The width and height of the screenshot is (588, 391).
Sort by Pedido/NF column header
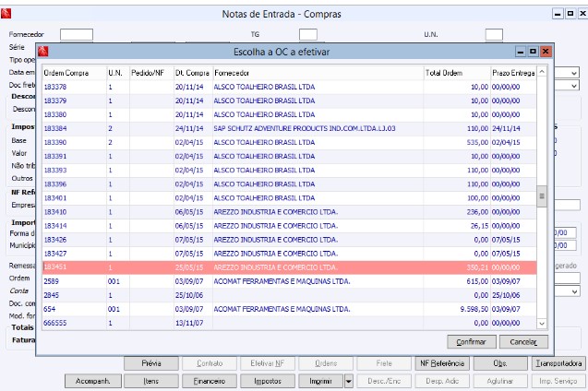[151, 73]
